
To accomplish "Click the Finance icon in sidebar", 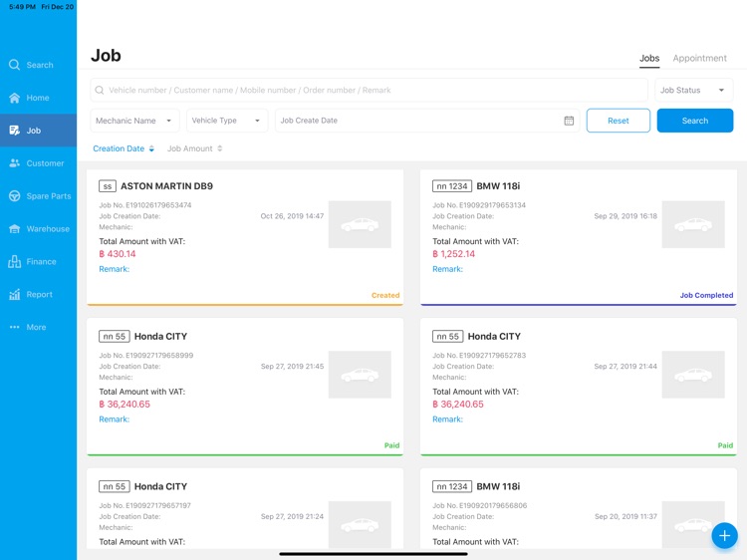I will 14,262.
